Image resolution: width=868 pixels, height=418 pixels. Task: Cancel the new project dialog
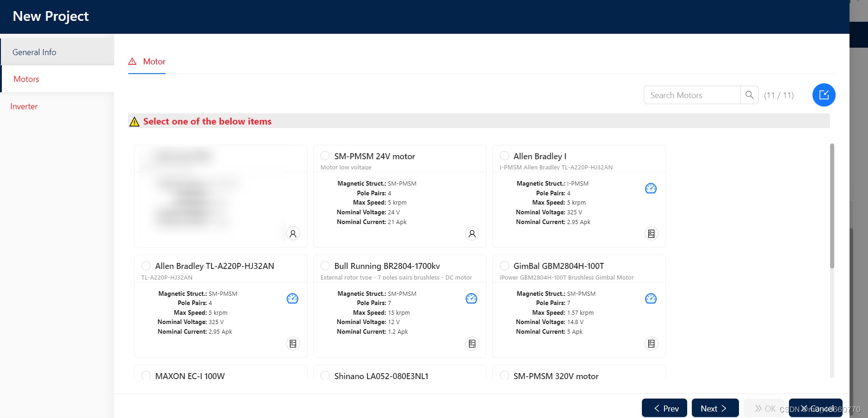[816, 408]
